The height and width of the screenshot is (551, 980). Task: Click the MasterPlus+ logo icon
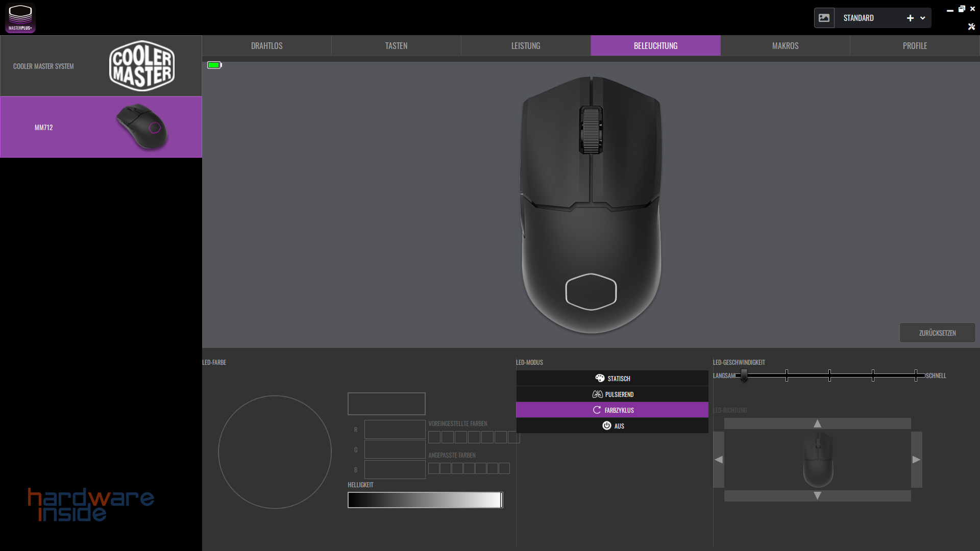tap(20, 17)
